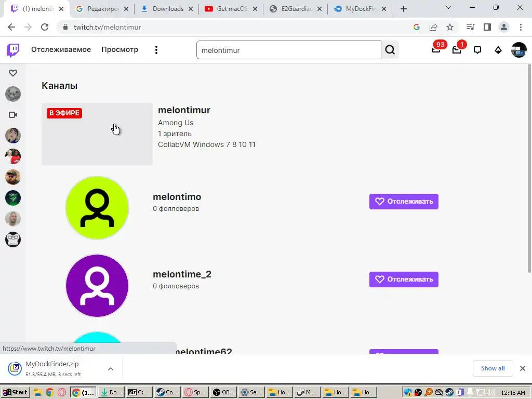The height and width of the screenshot is (399, 532).
Task: Go back using the browser back arrow
Action: click(11, 27)
